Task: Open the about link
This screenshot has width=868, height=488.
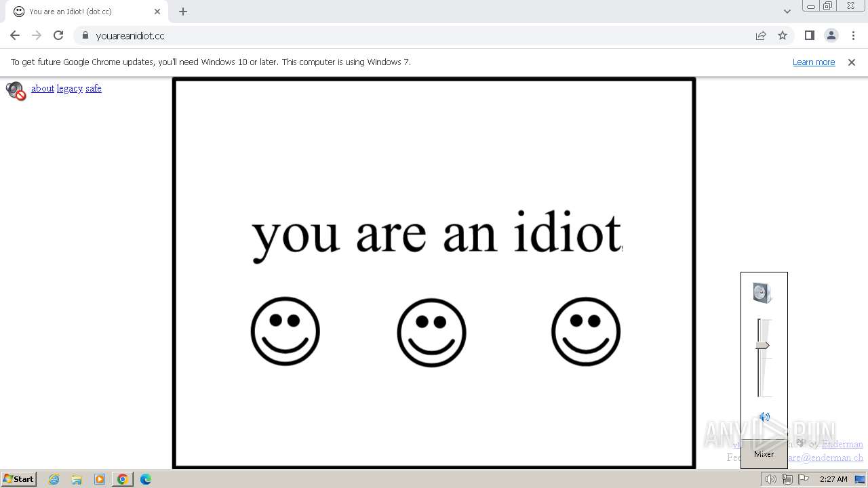Action: [43, 88]
